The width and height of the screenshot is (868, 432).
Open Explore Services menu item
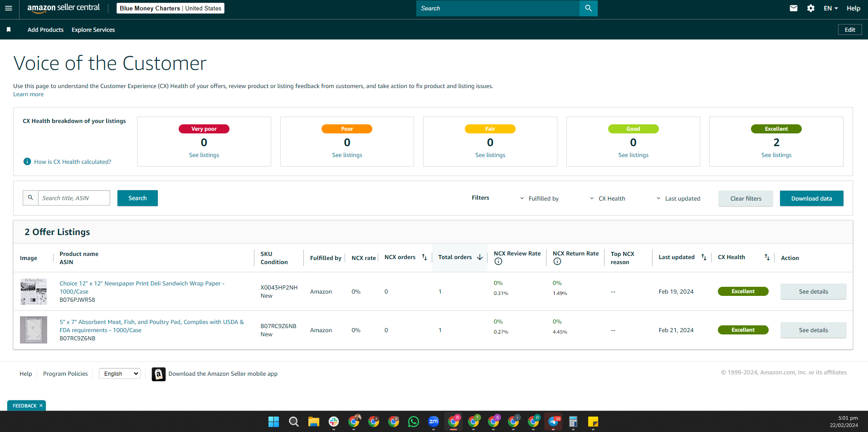pyautogui.click(x=93, y=29)
